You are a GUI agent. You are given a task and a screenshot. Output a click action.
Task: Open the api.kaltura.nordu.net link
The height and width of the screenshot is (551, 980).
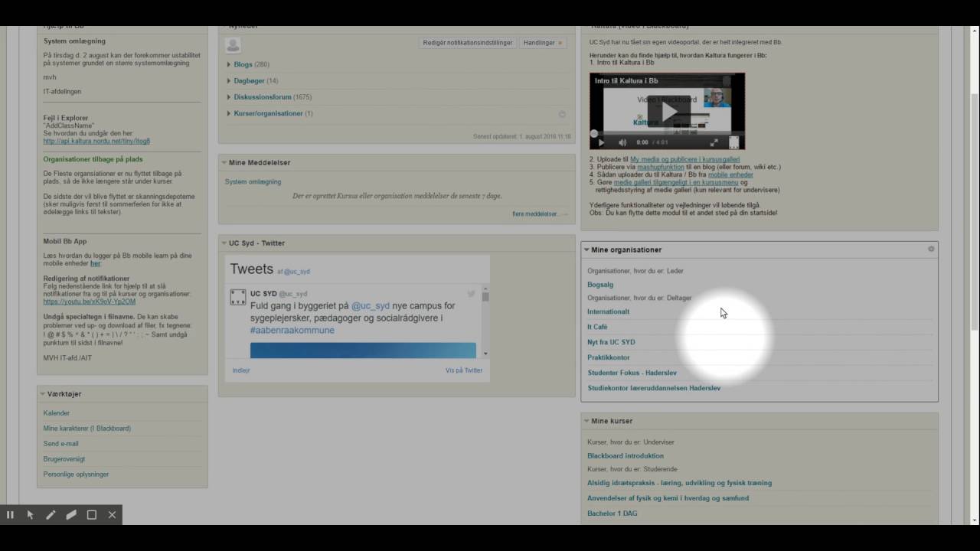(96, 141)
